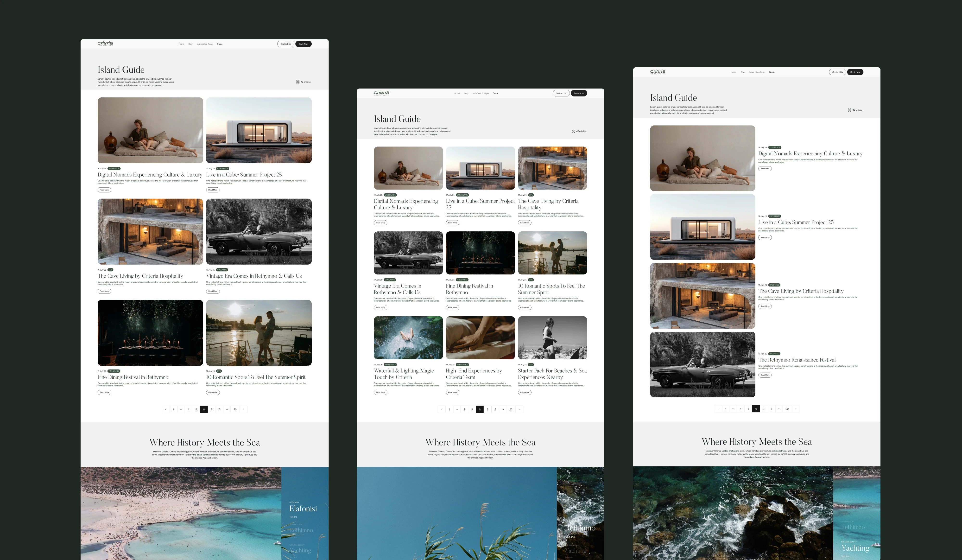Go to previous page arrow in three-column layout pagination
Viewport: 962px width, 560px height.
click(x=442, y=409)
